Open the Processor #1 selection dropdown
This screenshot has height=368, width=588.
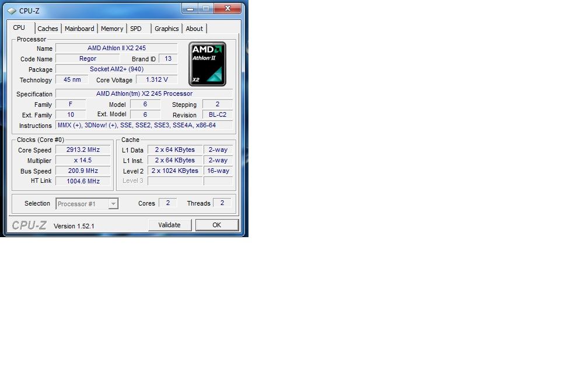87,203
